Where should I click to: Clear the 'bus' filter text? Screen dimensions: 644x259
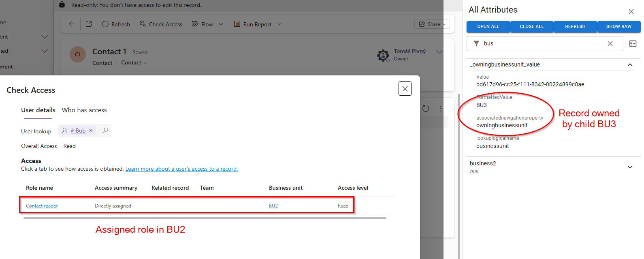click(610, 44)
